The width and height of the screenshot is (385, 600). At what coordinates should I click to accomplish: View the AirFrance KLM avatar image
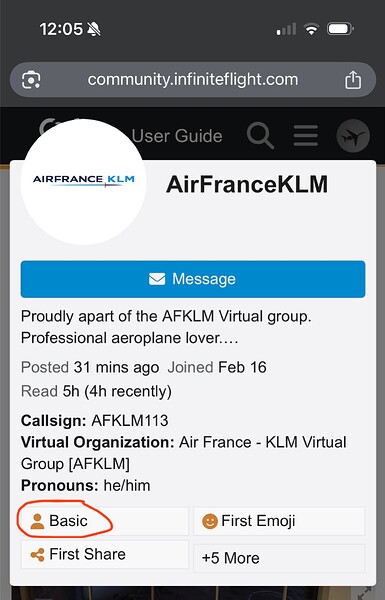tap(83, 181)
